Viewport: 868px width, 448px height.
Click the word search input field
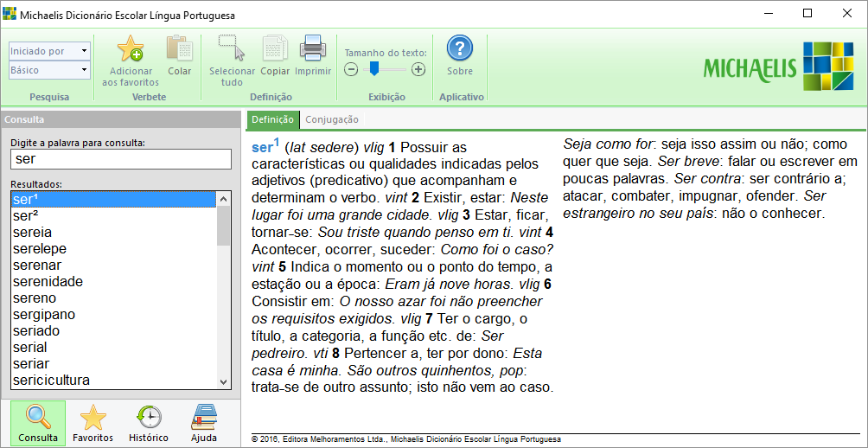121,159
